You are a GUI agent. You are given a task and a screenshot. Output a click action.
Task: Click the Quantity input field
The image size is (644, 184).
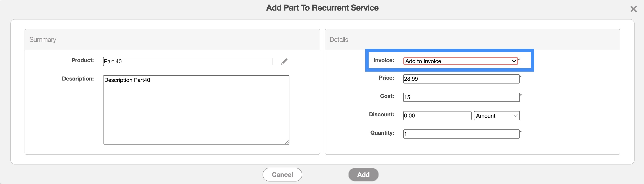[x=461, y=134]
